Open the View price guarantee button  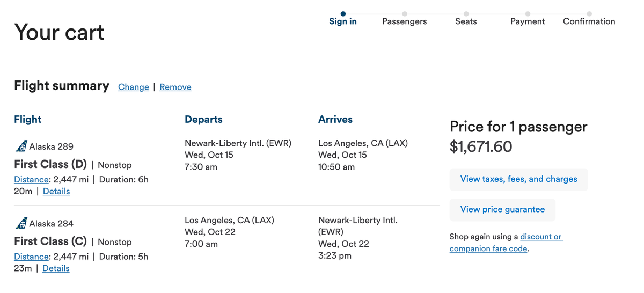pyautogui.click(x=502, y=209)
